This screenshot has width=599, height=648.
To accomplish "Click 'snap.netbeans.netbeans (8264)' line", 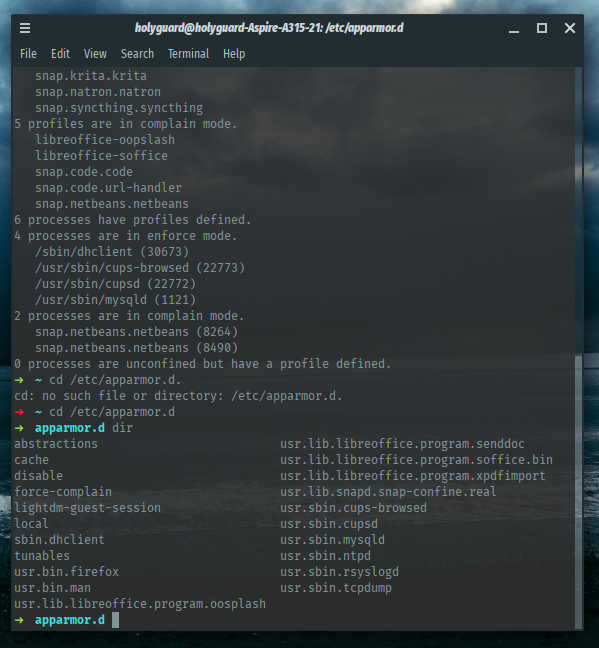I will (136, 332).
